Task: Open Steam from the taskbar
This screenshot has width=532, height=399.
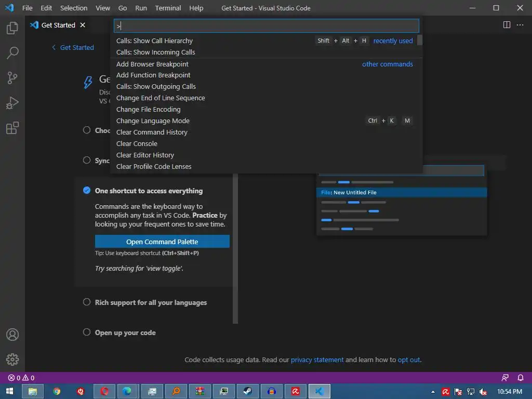Action: tap(248, 391)
